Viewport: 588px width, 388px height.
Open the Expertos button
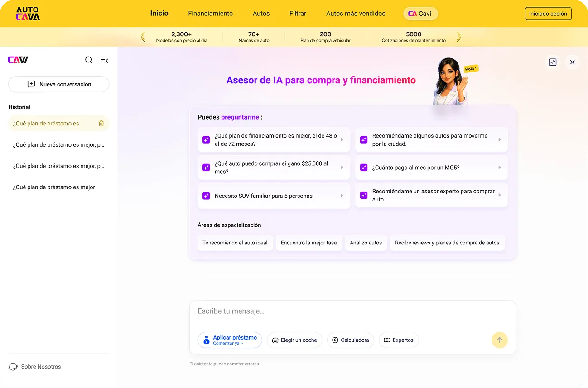399,340
